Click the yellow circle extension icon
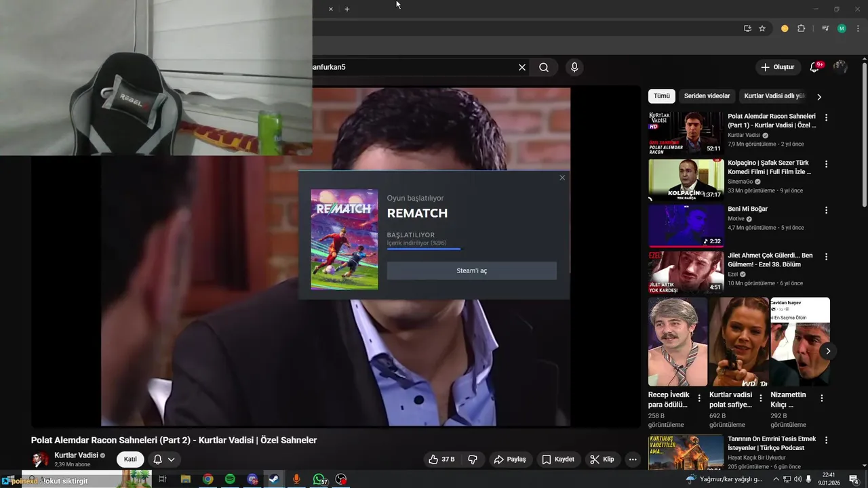The width and height of the screenshot is (868, 488). 785,28
